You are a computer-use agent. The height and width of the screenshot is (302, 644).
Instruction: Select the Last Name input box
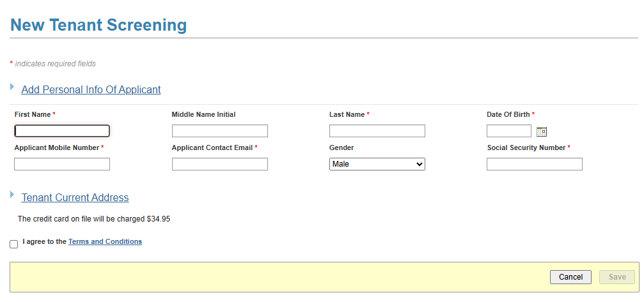tap(377, 131)
